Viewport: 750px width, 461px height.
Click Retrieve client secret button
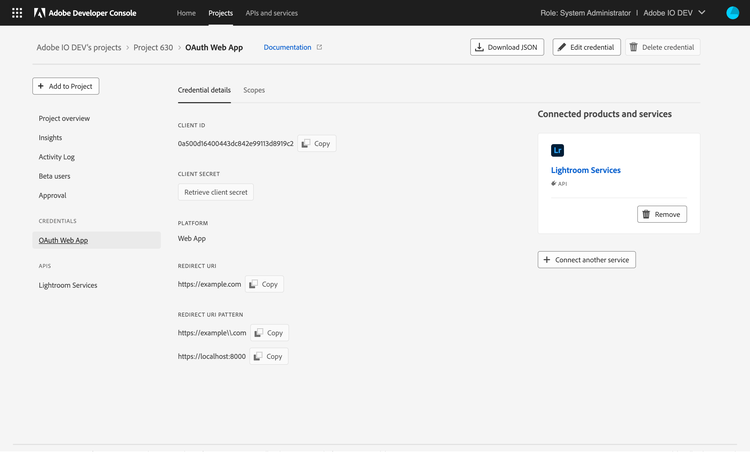click(216, 192)
